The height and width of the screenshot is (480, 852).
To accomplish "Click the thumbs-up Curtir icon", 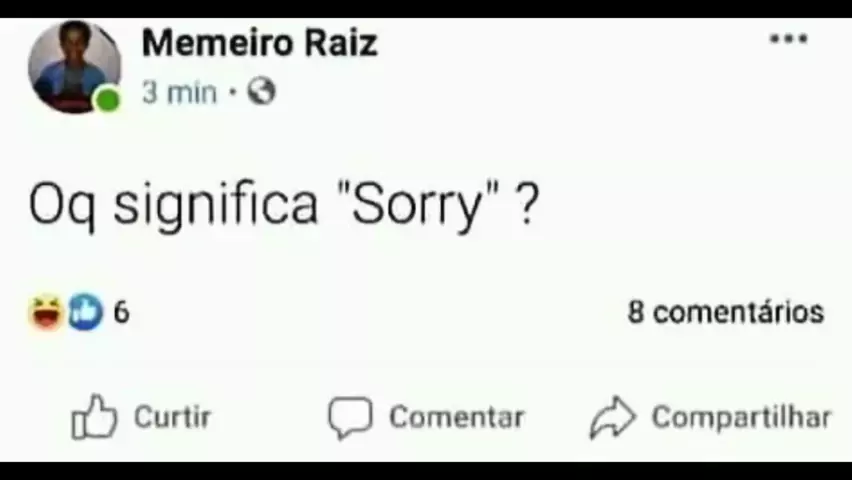I will [x=94, y=417].
